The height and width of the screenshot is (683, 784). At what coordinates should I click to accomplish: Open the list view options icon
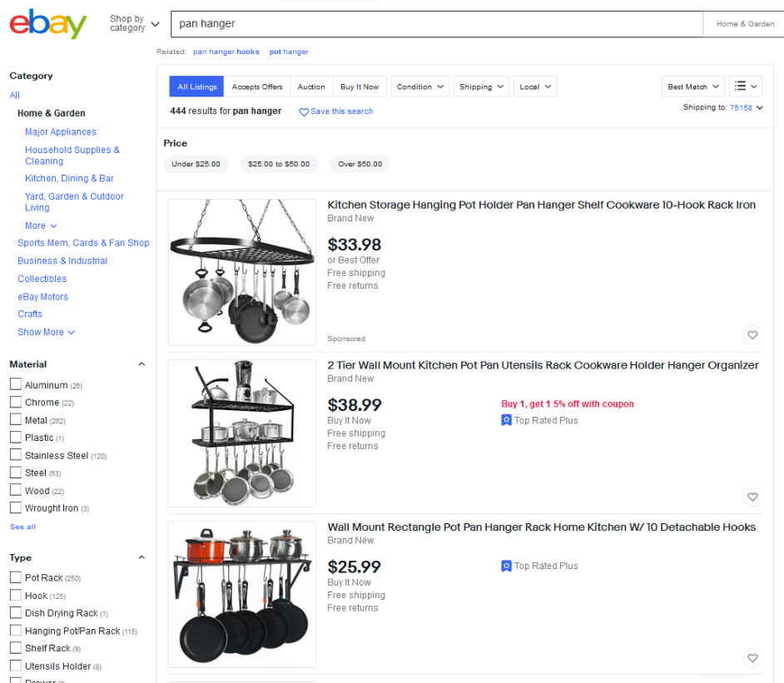(x=746, y=86)
